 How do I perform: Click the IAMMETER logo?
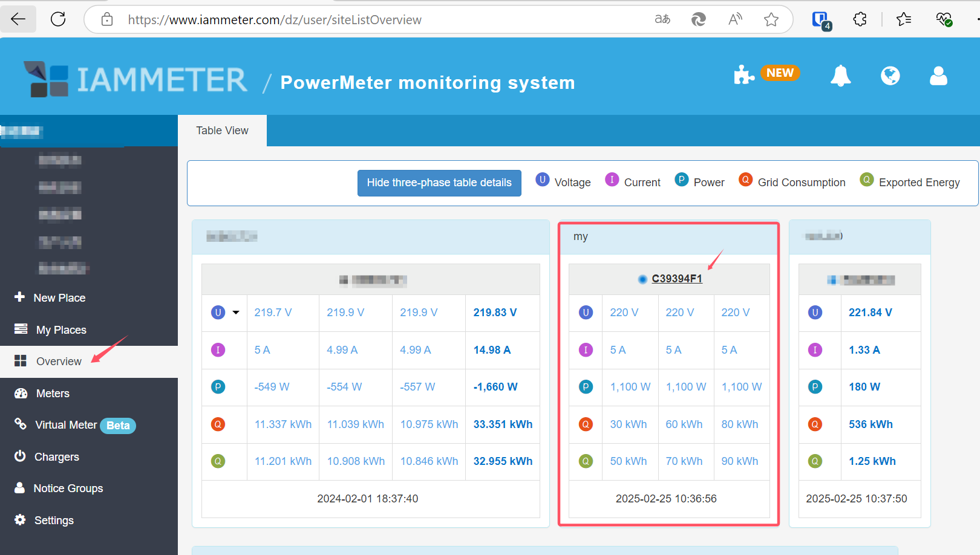pyautogui.click(x=136, y=79)
